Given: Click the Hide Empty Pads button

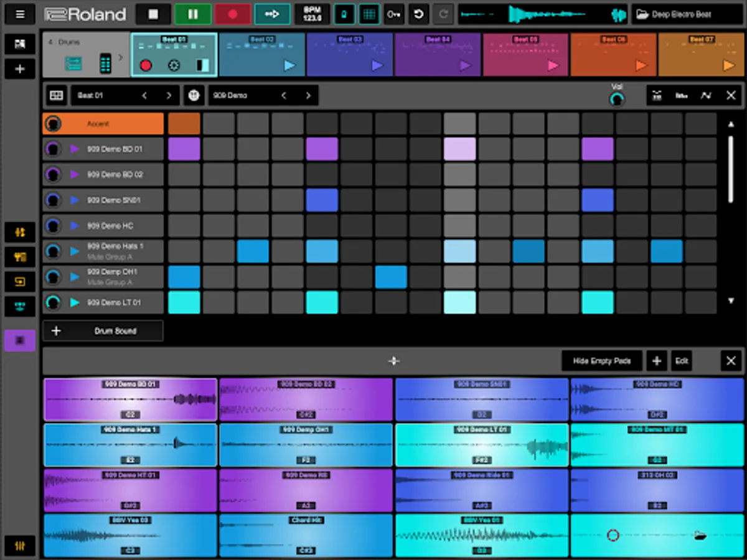Looking at the screenshot, I should point(601,361).
